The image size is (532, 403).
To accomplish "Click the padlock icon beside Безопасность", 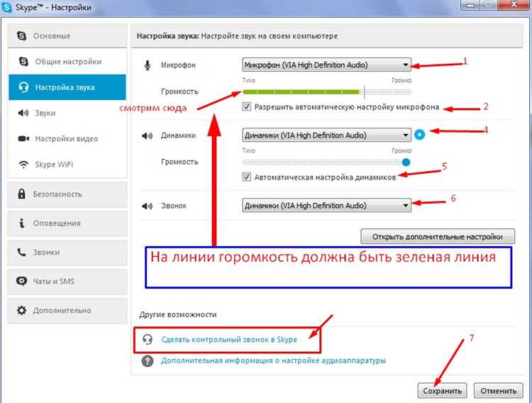I will [x=22, y=194].
